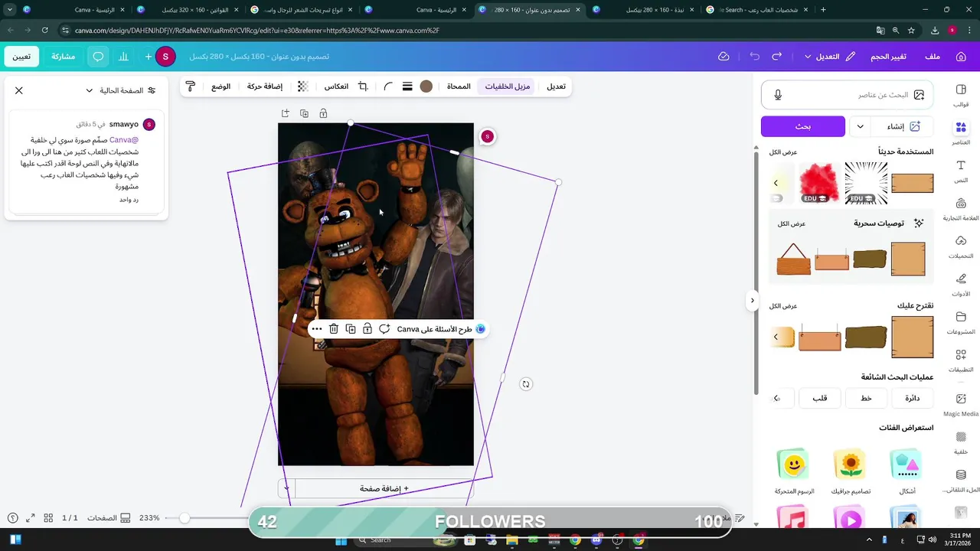Click Eraser (الممحاة) in image toolbar
Image resolution: width=980 pixels, height=551 pixels.
[459, 86]
